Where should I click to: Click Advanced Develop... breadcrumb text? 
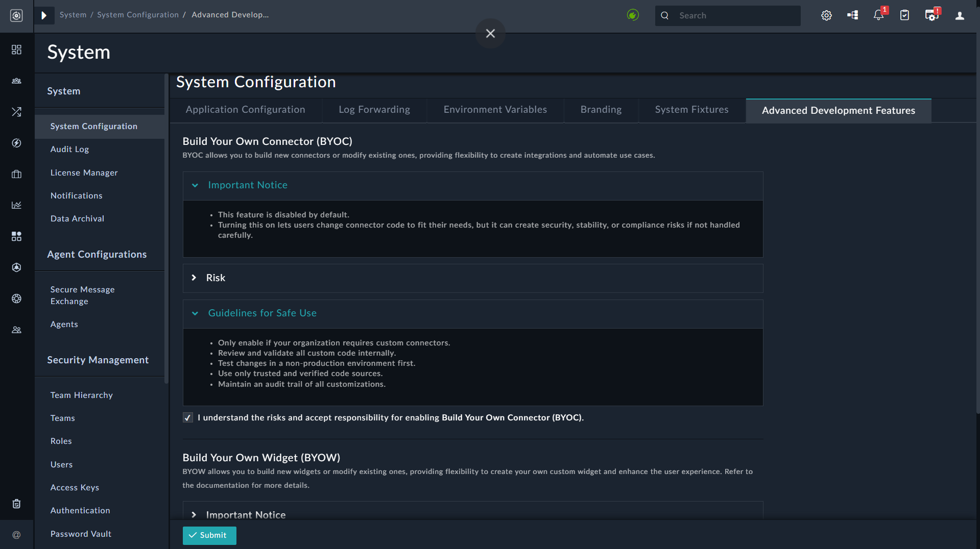230,15
